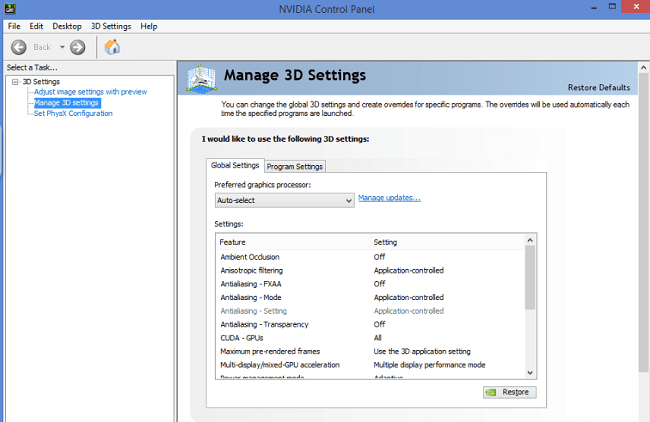The height and width of the screenshot is (422, 650).
Task: Select Adjust image settings with preview
Action: 90,92
